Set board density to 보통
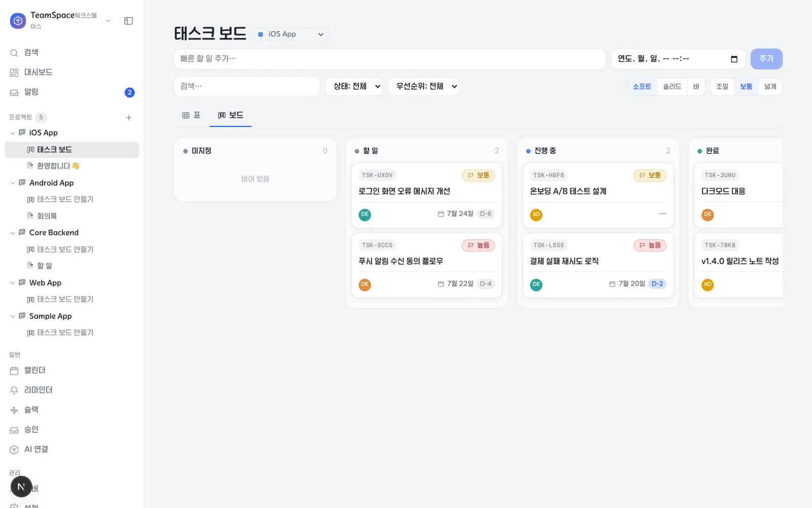812x508 pixels. click(x=746, y=87)
